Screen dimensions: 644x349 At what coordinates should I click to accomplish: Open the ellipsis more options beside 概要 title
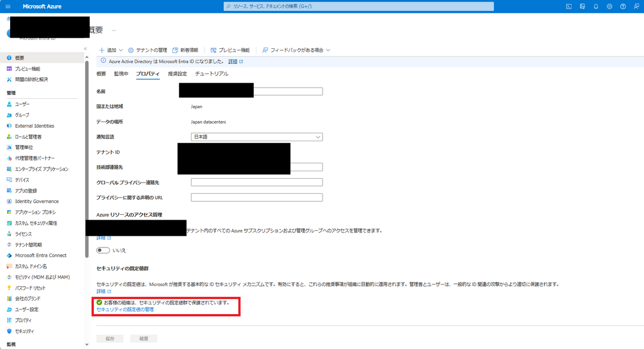pyautogui.click(x=114, y=30)
